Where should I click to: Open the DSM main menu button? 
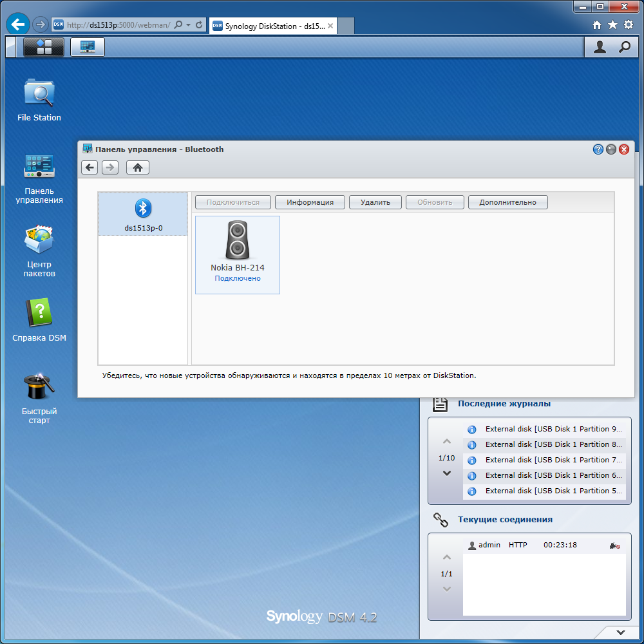pyautogui.click(x=44, y=47)
